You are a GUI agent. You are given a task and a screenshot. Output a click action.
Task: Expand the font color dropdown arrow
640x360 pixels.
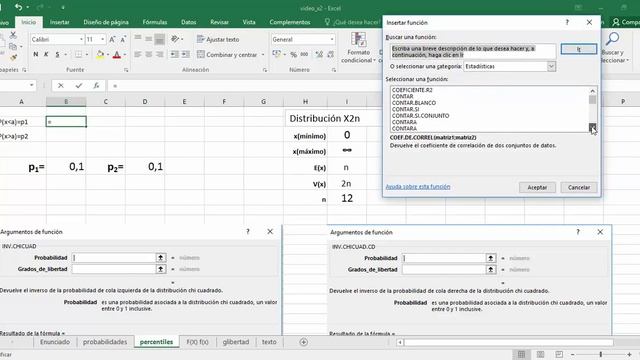point(124,54)
